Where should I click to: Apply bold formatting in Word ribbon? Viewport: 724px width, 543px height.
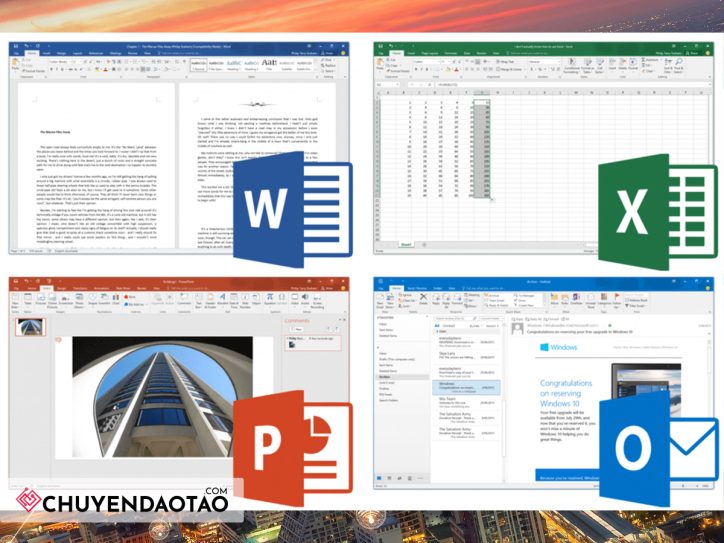(x=51, y=69)
